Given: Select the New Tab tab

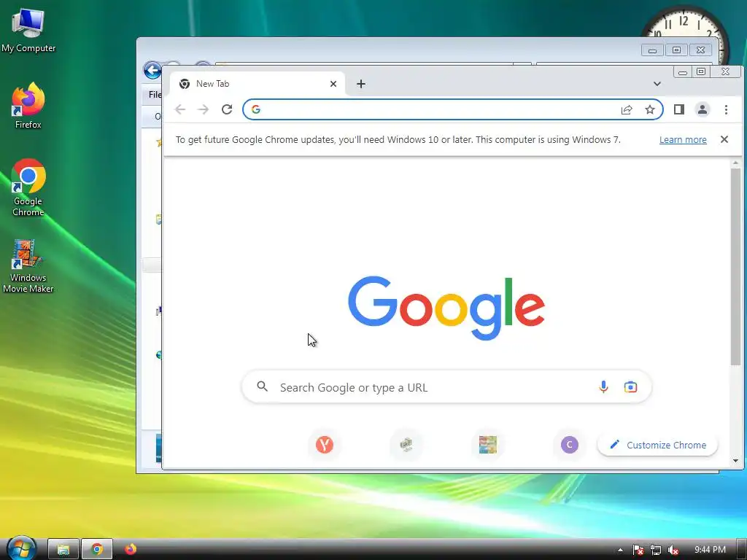Looking at the screenshot, I should pyautogui.click(x=258, y=84).
